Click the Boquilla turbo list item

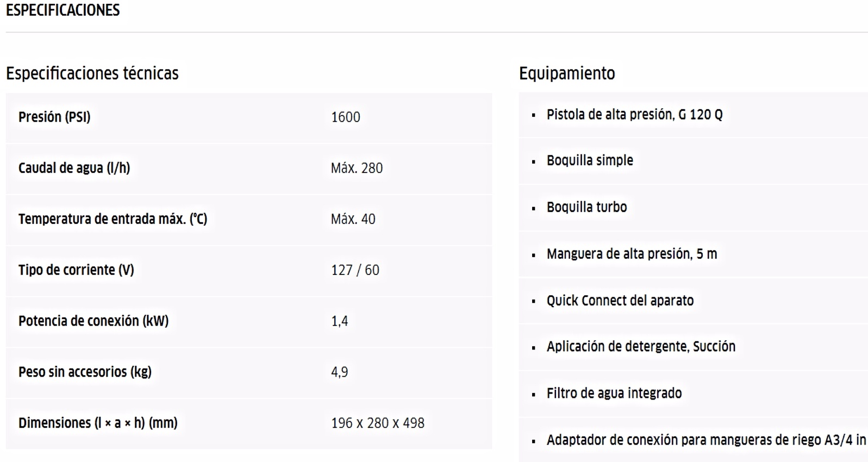pos(587,207)
